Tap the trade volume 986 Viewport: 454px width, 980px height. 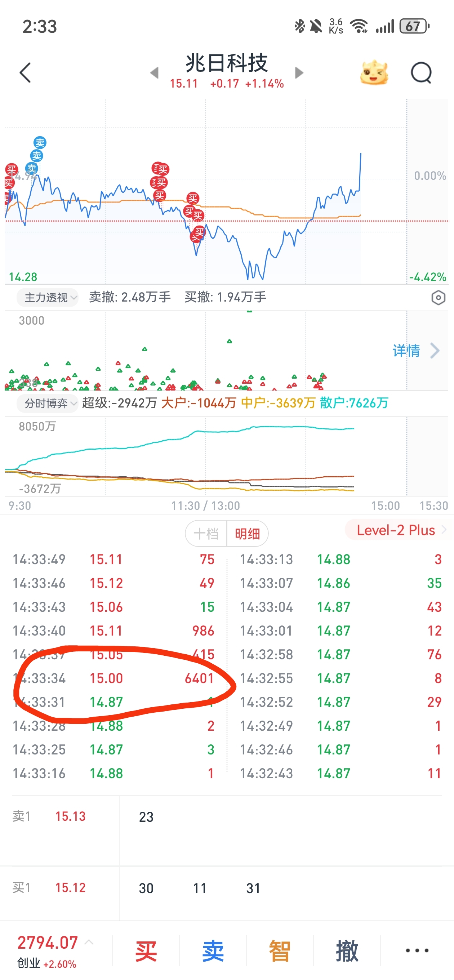point(203,631)
